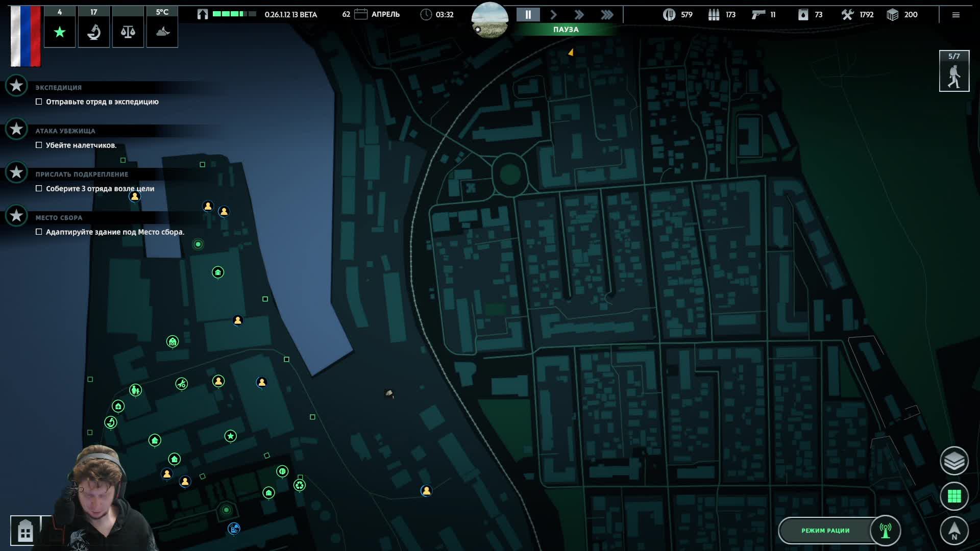Open the microscope research panel
The height and width of the screenshot is (551, 980).
[x=93, y=32]
